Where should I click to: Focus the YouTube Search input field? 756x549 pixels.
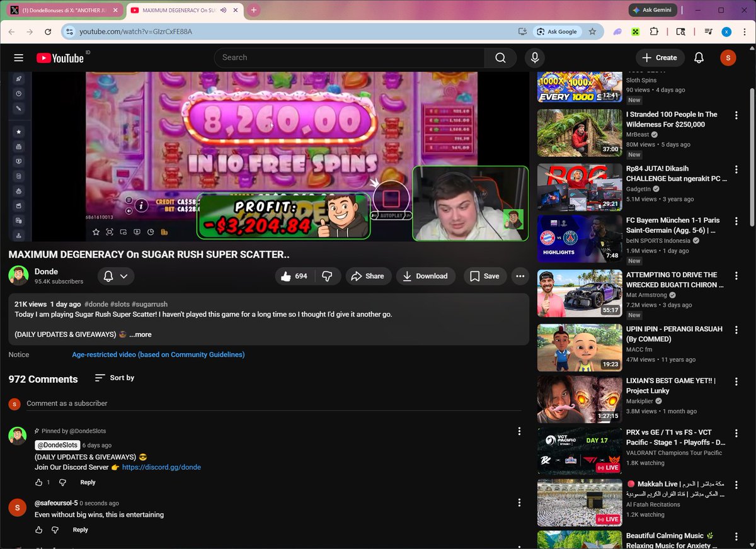[349, 57]
